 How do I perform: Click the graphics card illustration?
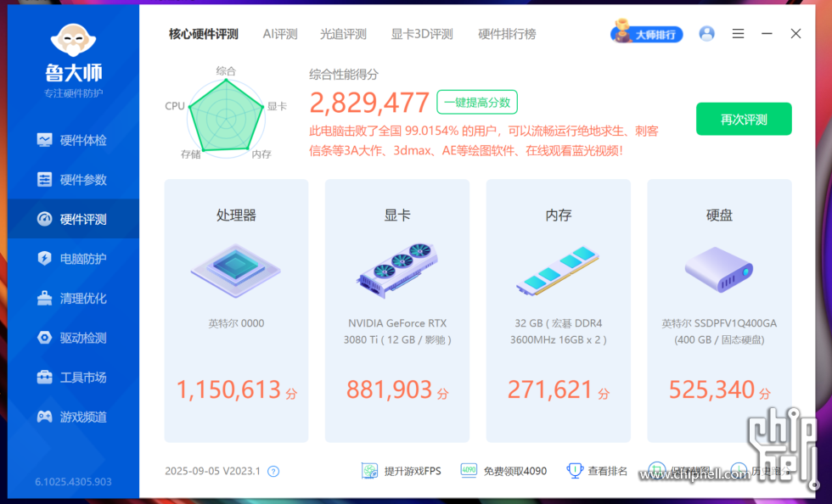pyautogui.click(x=396, y=270)
